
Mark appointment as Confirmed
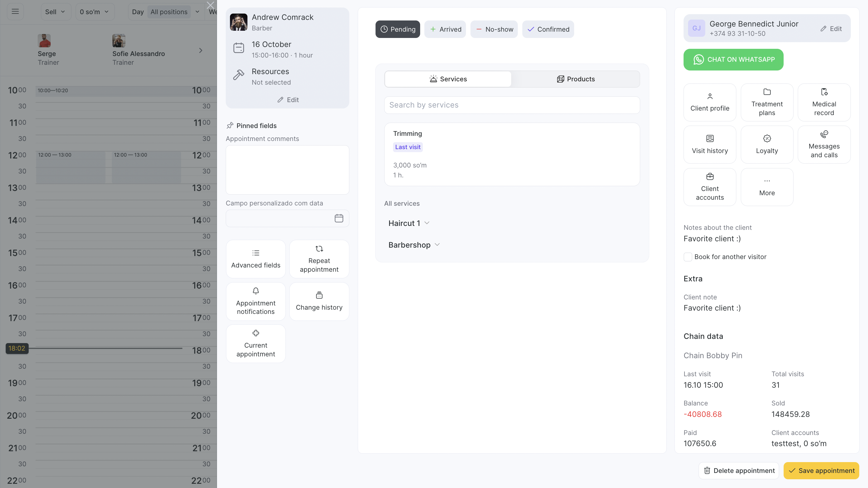coord(548,29)
